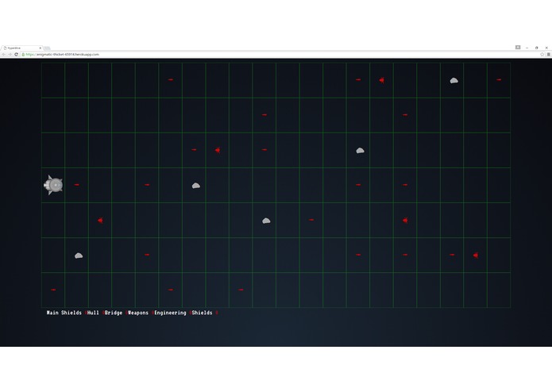This screenshot has width=552, height=392.
Task: Open the browser user profile button
Action: pos(518,48)
